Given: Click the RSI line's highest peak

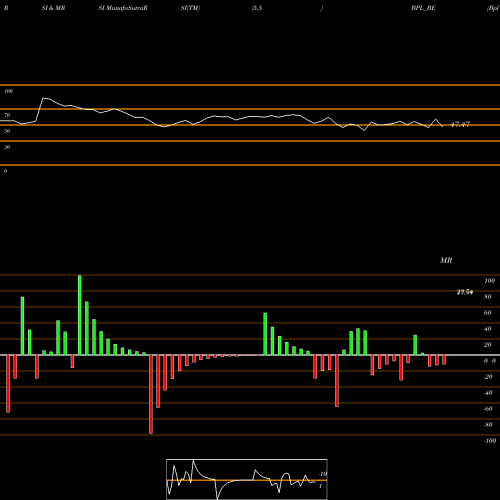Looking at the screenshot, I should [44, 98].
